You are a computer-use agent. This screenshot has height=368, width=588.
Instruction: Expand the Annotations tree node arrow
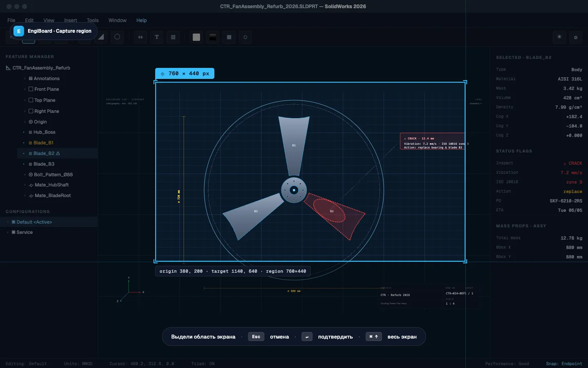pos(25,79)
